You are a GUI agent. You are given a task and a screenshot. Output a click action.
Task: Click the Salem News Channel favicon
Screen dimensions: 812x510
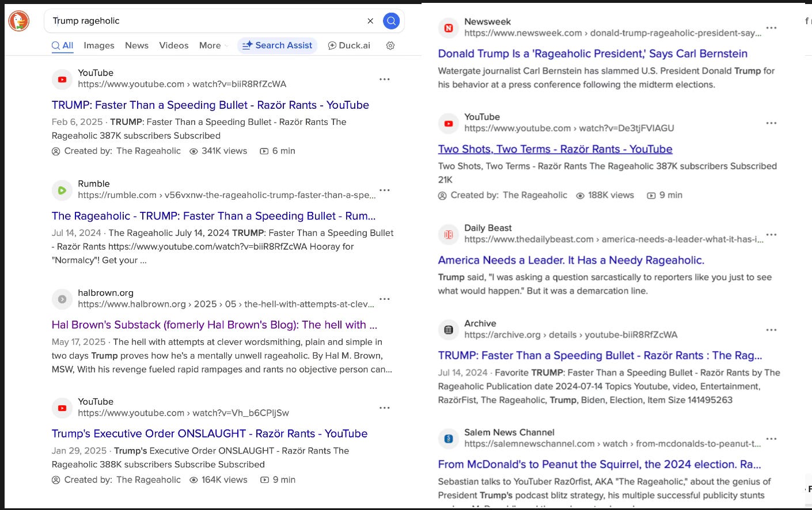[449, 439]
